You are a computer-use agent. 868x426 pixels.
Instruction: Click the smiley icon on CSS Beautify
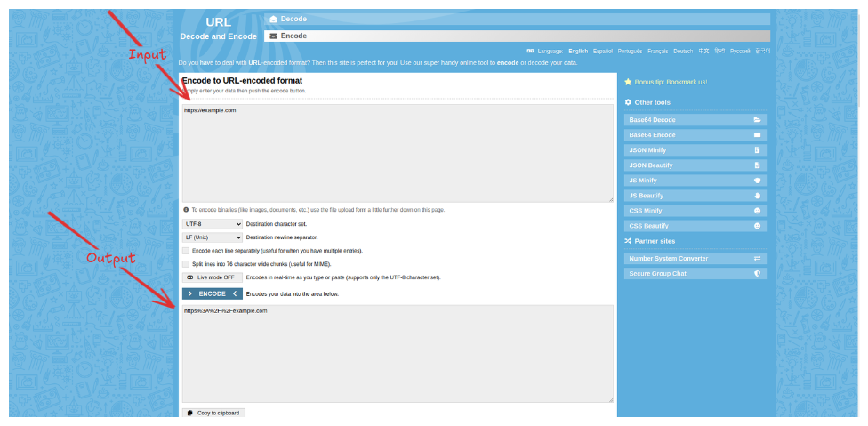(757, 226)
